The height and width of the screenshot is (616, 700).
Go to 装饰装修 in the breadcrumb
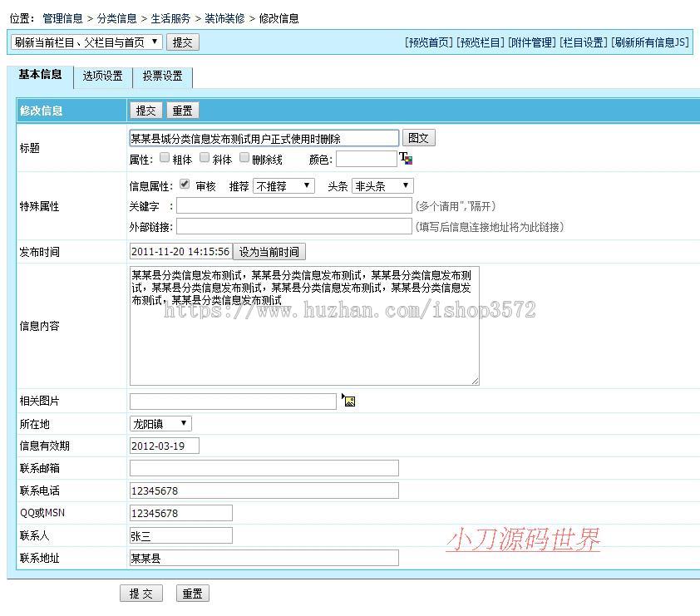[224, 18]
